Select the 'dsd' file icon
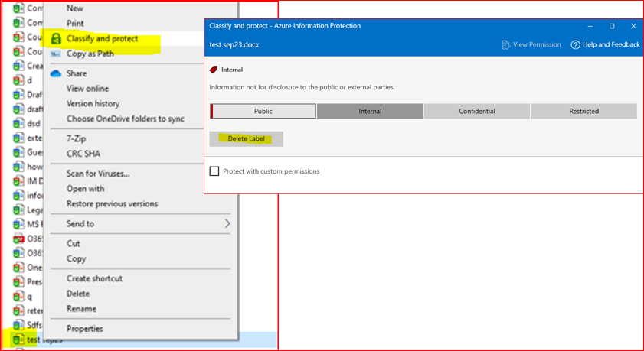Screen dimensions: 644x351 [18, 123]
